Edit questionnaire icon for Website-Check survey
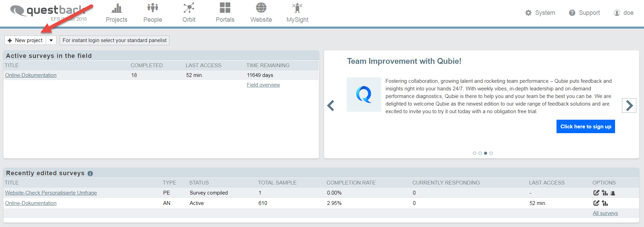This screenshot has width=644, height=227. (x=596, y=193)
